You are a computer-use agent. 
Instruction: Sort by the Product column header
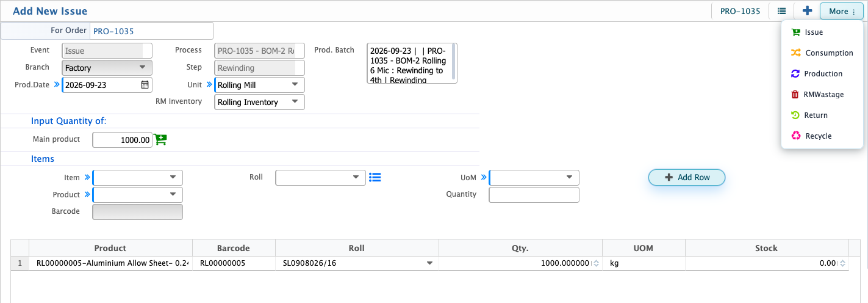pos(110,248)
